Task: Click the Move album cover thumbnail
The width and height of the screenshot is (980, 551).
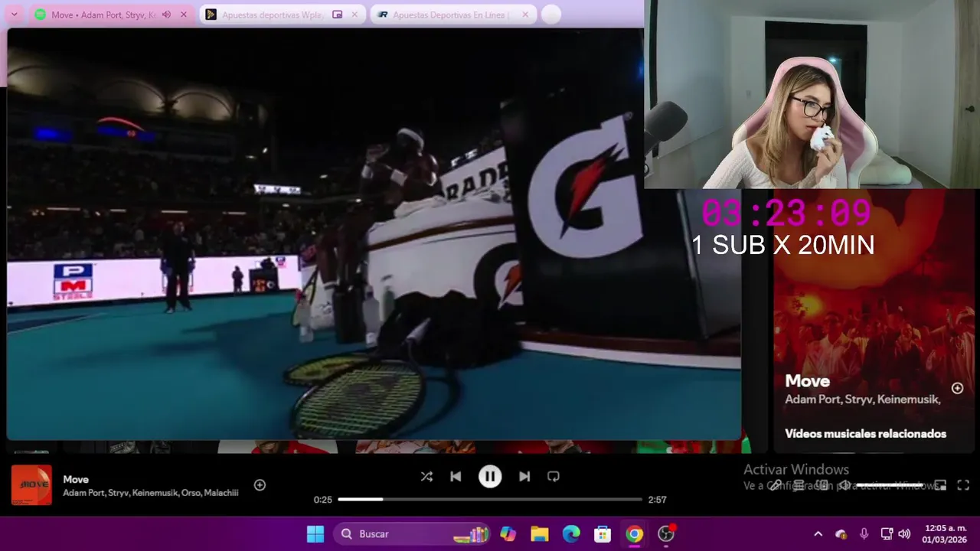Action: [x=31, y=485]
